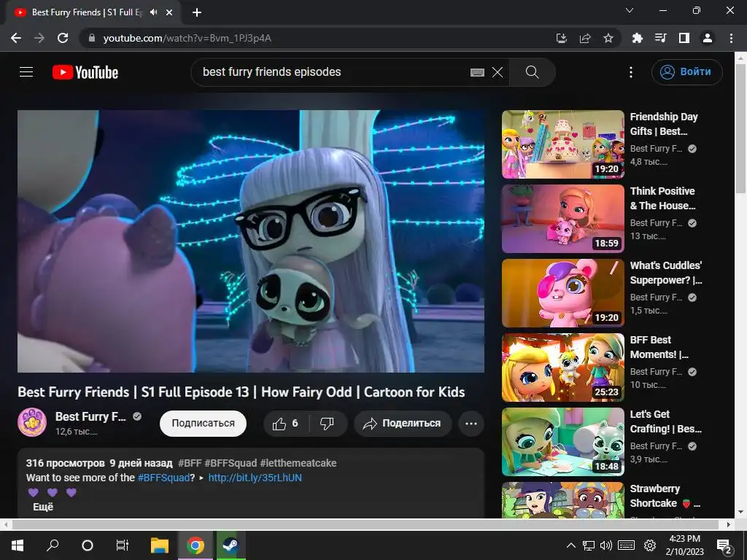This screenshot has height=560, width=747.
Task: Close the Best Furry Friends tab
Action: (169, 12)
